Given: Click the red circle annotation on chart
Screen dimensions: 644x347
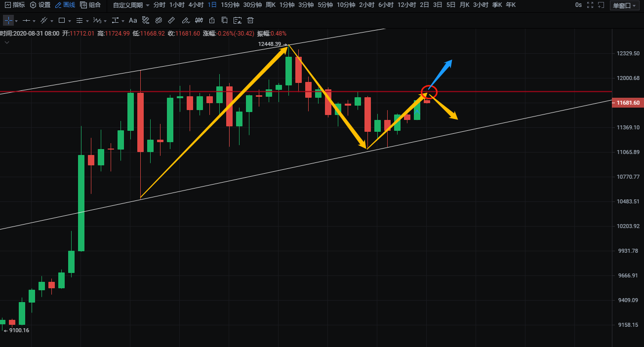Looking at the screenshot, I should click(429, 91).
